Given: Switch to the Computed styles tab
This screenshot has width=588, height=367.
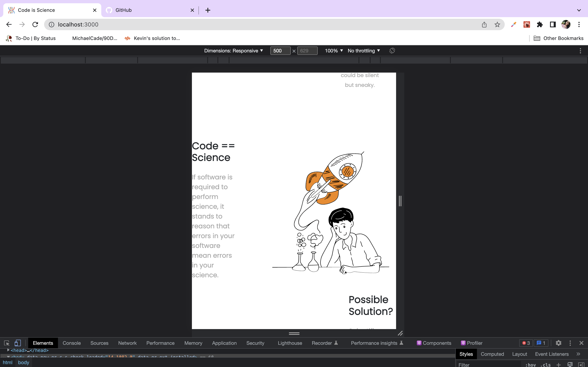Looking at the screenshot, I should click(492, 354).
